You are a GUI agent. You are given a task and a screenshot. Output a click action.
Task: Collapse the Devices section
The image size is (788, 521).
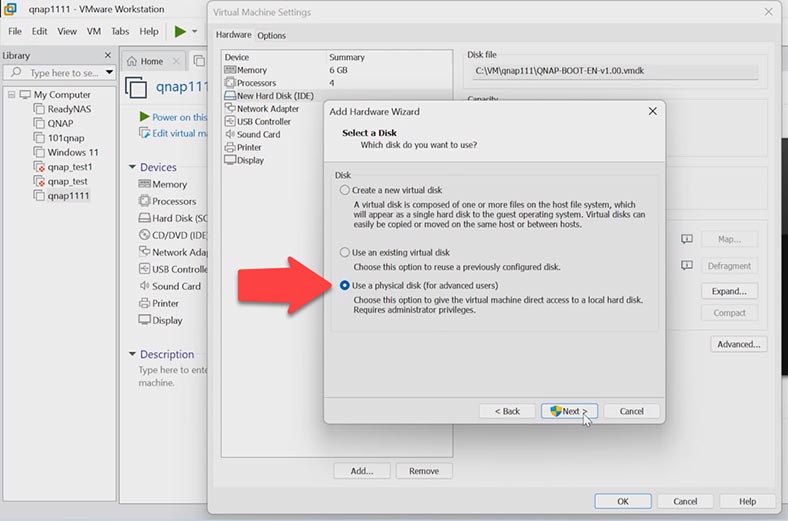[132, 167]
